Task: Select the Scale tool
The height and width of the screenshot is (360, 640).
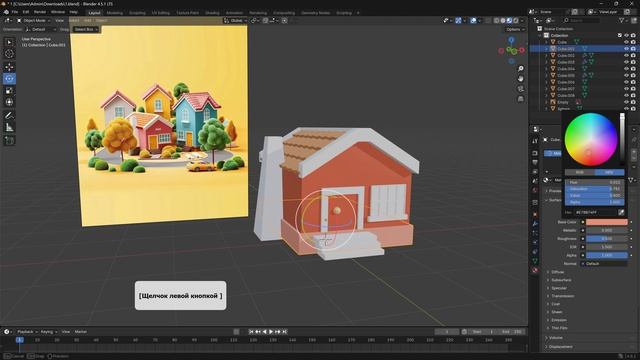Action: click(9, 91)
